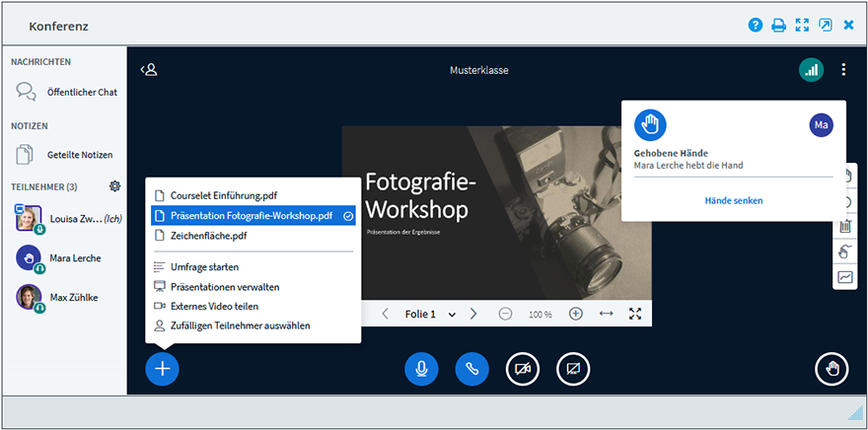Open the help icon in Konferenz header
This screenshot has width=868, height=430.
coord(756,25)
